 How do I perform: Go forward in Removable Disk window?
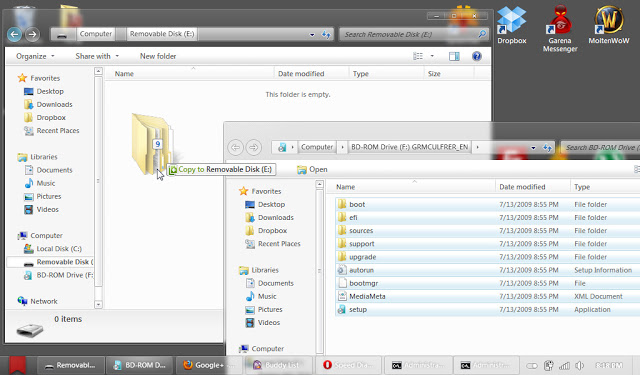[32, 34]
